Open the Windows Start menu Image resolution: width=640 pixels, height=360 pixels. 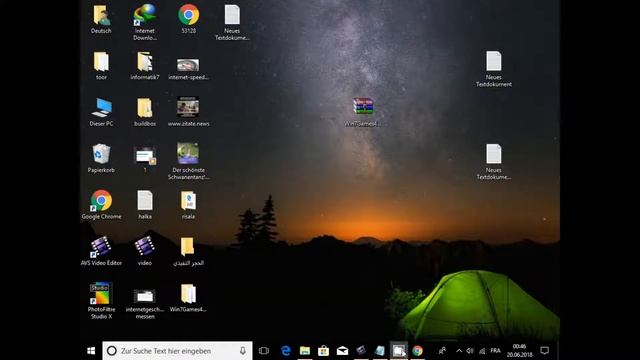91,351
